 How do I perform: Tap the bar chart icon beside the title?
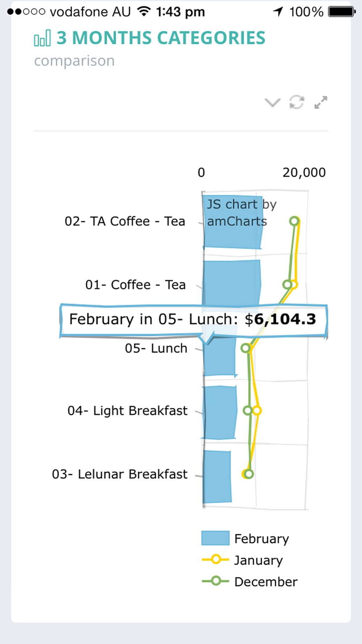tap(42, 38)
